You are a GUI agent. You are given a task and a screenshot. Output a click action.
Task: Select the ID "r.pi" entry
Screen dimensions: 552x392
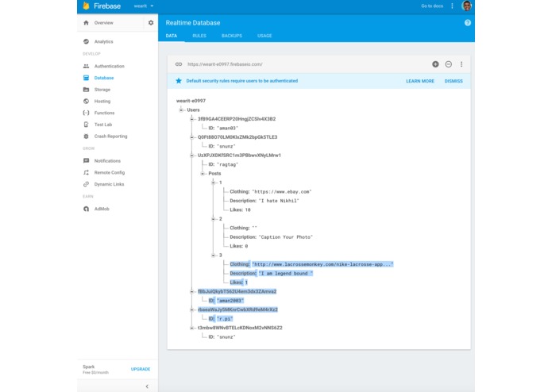[220, 319]
